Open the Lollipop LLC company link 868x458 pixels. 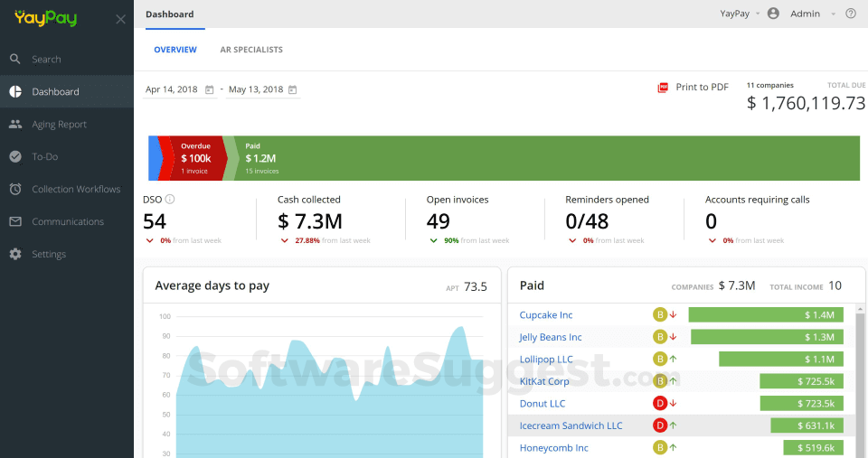(x=545, y=360)
